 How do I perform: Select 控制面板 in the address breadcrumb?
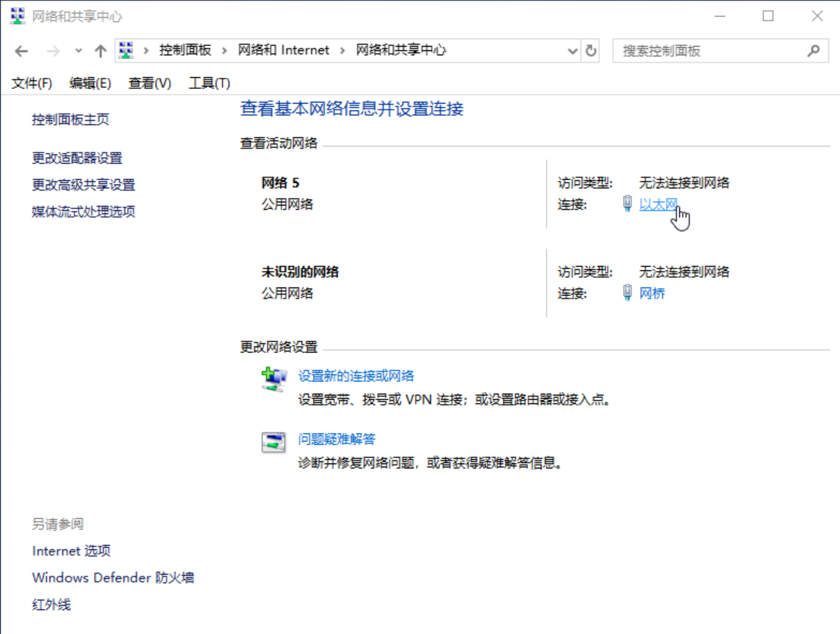[185, 50]
